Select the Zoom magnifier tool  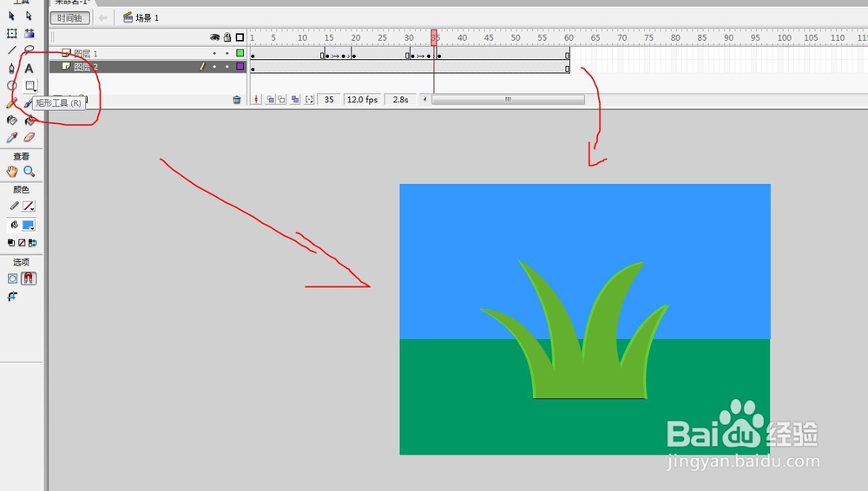click(x=30, y=172)
